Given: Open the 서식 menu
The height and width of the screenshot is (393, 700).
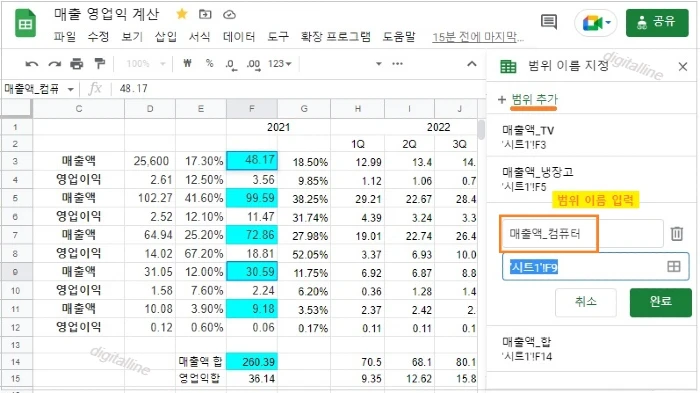Looking at the screenshot, I should pyautogui.click(x=199, y=37).
